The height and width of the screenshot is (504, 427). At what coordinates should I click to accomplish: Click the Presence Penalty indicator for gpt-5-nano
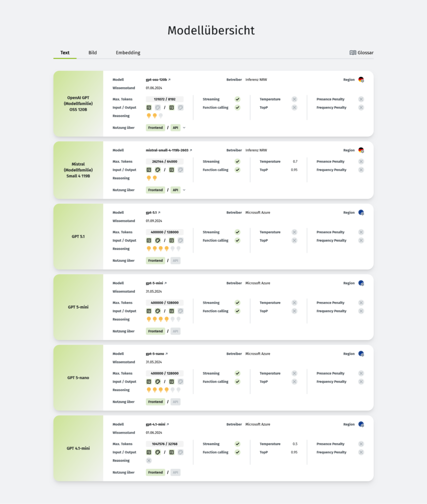(x=361, y=374)
